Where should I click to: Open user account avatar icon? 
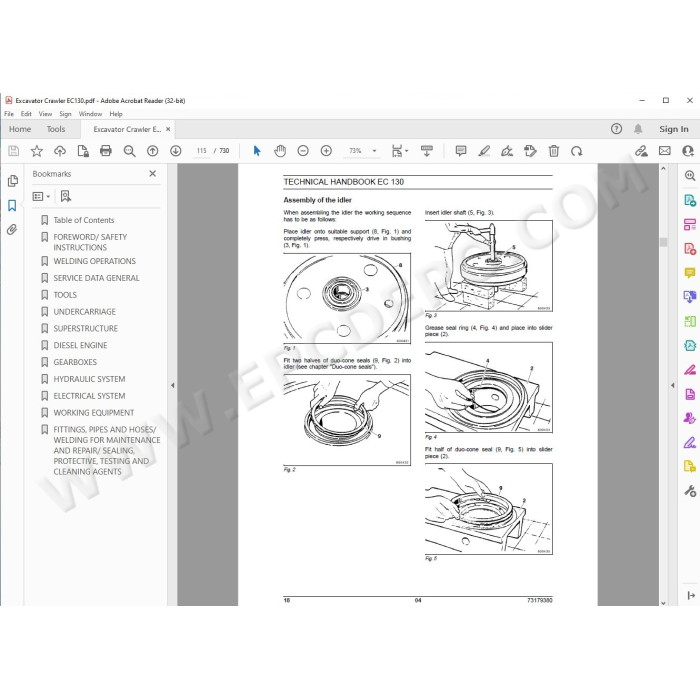(688, 151)
